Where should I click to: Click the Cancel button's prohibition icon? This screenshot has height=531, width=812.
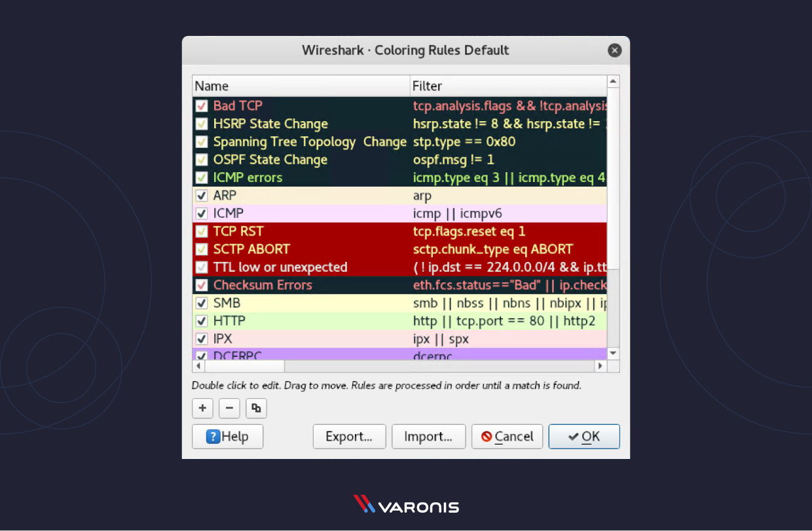[485, 436]
